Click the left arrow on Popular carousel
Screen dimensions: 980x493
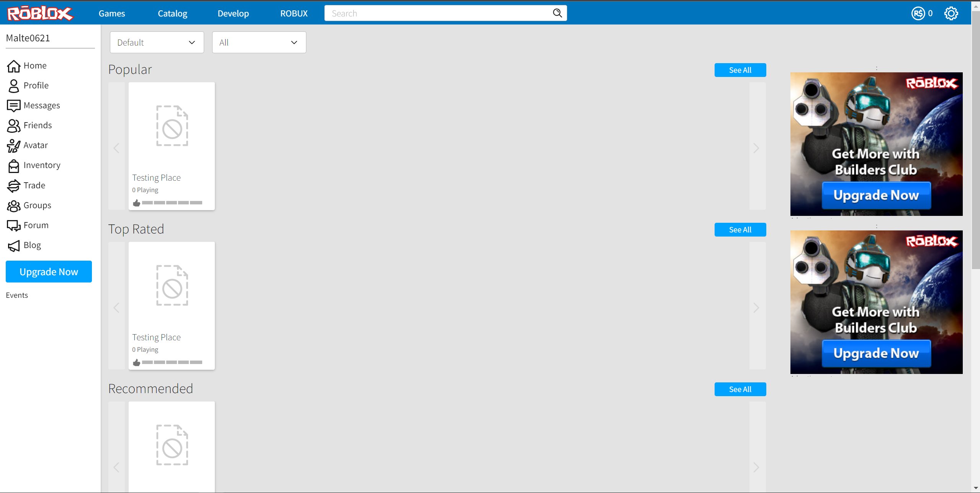point(116,147)
